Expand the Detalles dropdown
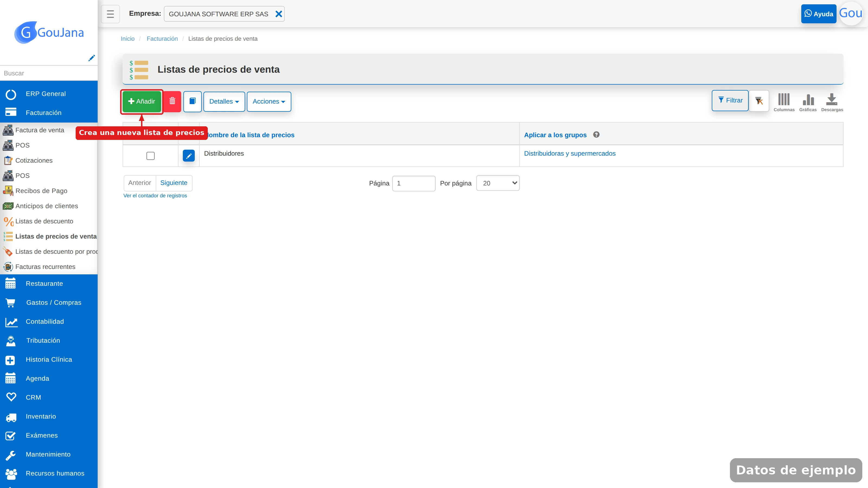This screenshot has height=488, width=868. point(224,101)
